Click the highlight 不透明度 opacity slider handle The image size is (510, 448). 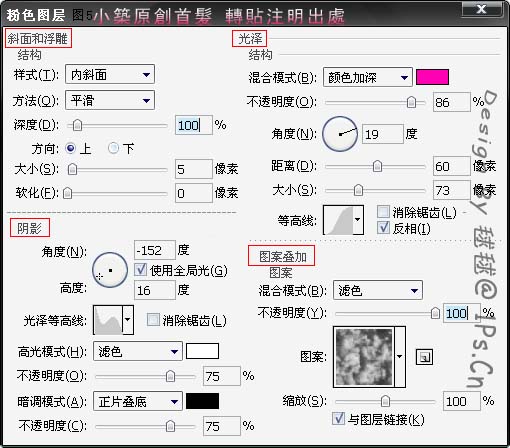(x=170, y=376)
